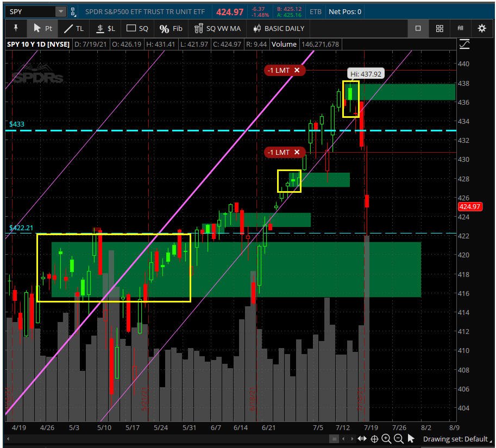
Task: Zoom out using magnifier minus icon
Action: click(x=399, y=439)
